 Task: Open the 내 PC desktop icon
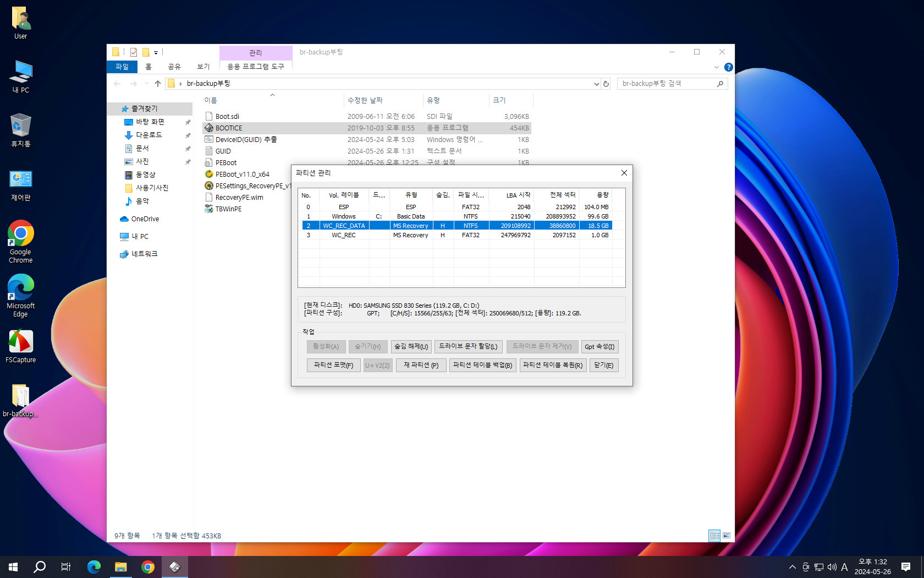click(21, 77)
